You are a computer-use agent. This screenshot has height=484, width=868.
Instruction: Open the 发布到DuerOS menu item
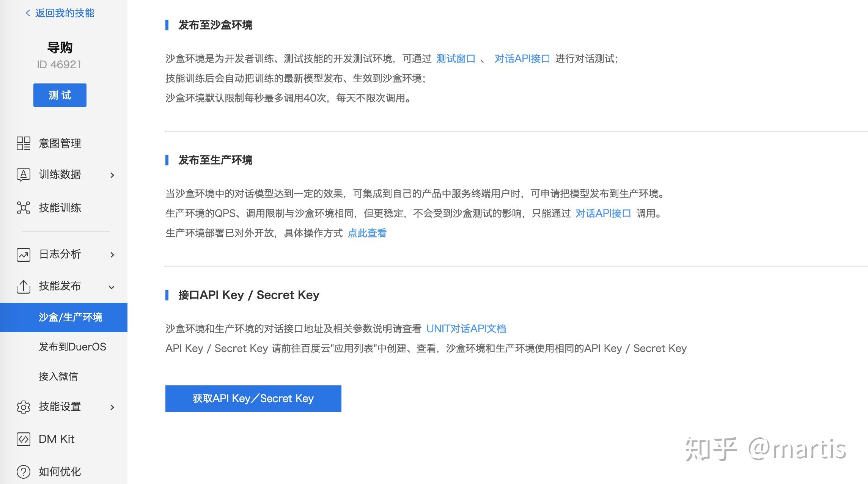[72, 347]
